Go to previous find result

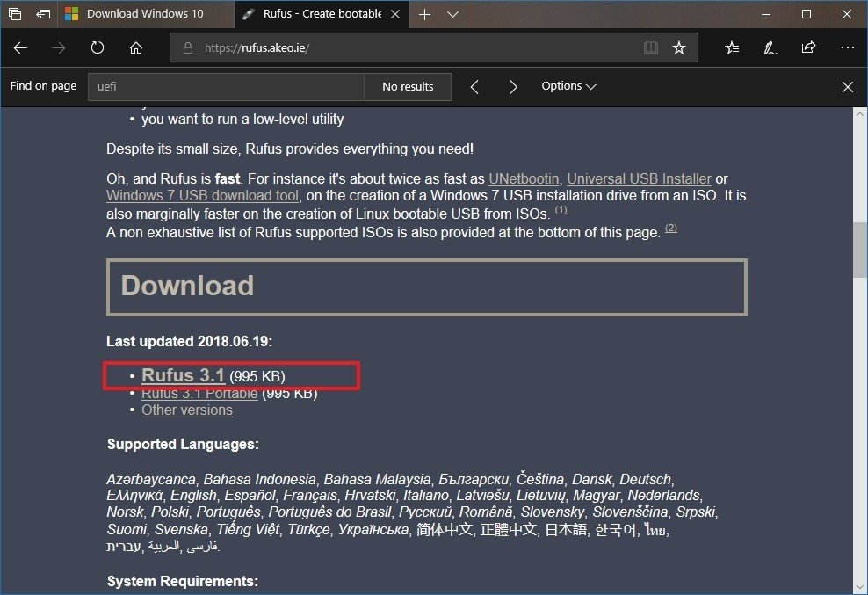pos(474,86)
